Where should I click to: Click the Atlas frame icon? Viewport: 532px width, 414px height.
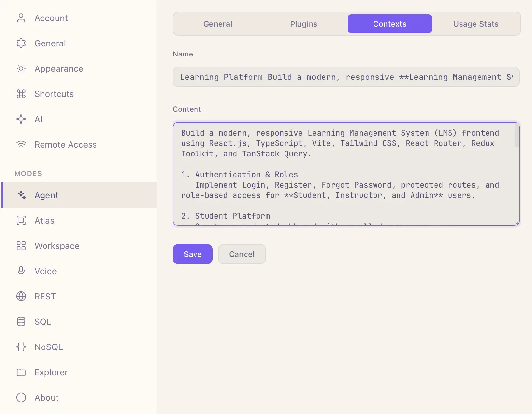[x=21, y=221]
